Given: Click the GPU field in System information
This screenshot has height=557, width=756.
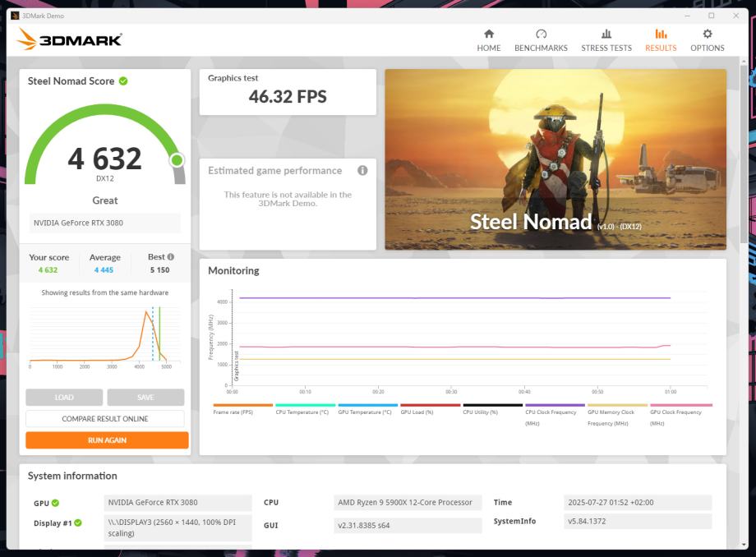Looking at the screenshot, I should click(x=177, y=502).
